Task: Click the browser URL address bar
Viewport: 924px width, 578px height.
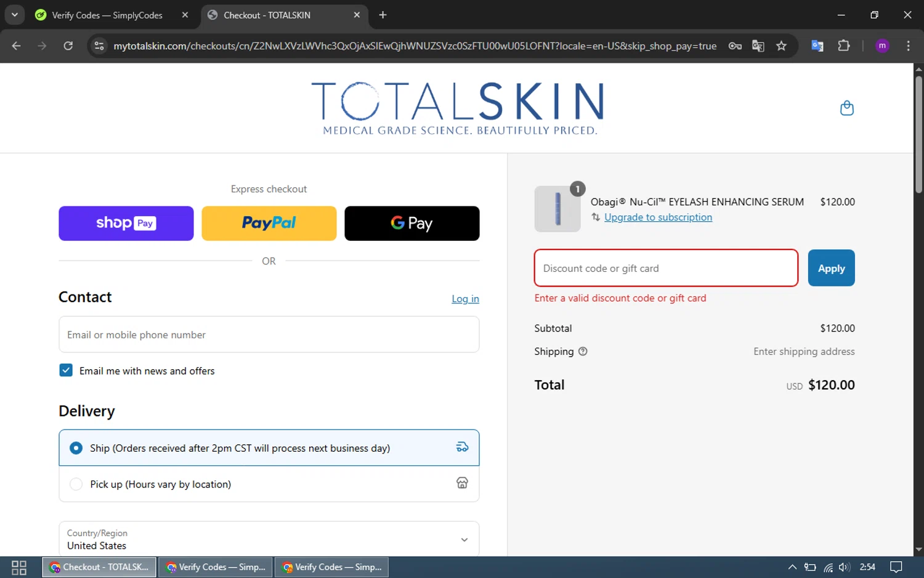Action: tap(415, 46)
